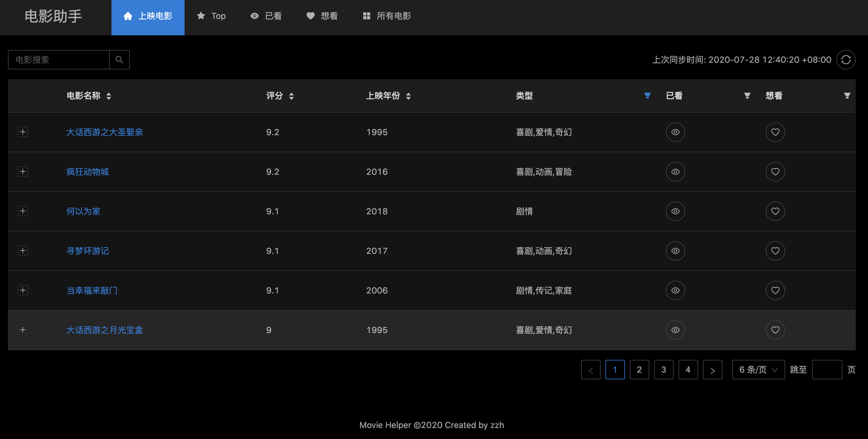Expand the 大话西游之月光宝盒 row
868x439 pixels.
(x=23, y=329)
